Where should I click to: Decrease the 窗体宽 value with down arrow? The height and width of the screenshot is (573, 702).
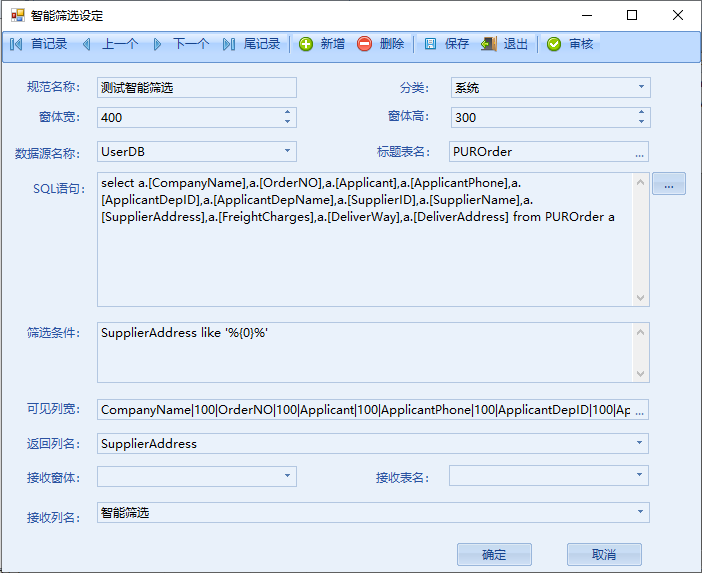tap(287, 122)
